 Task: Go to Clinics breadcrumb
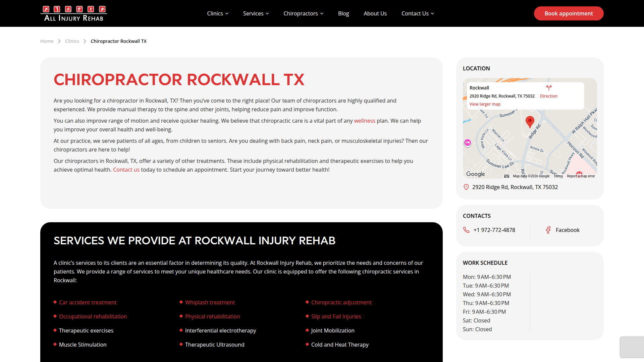pyautogui.click(x=72, y=41)
